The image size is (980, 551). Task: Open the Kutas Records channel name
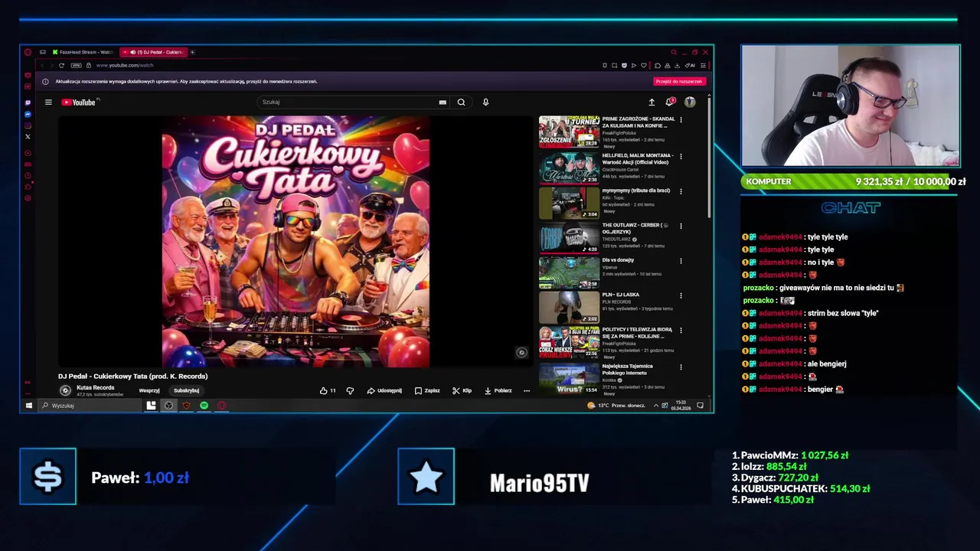point(96,387)
